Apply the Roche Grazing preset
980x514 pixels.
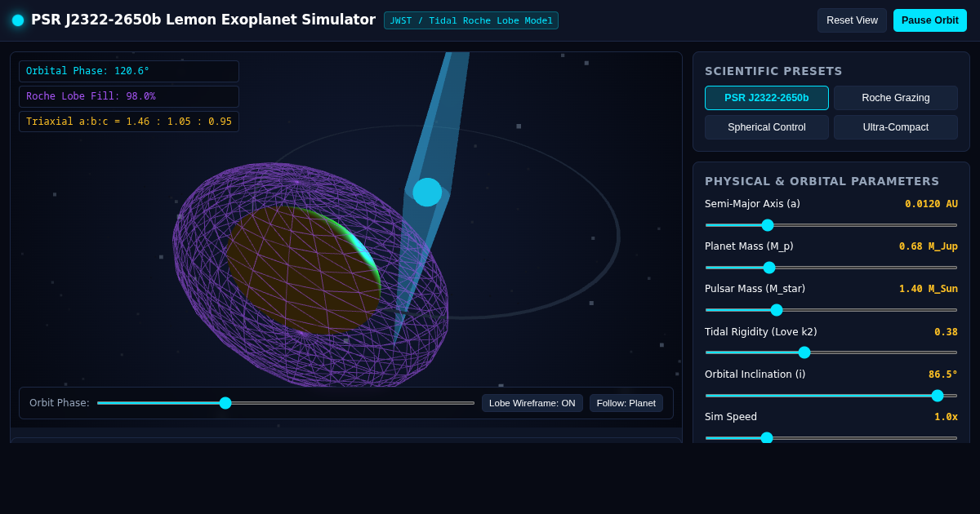pyautogui.click(x=896, y=98)
